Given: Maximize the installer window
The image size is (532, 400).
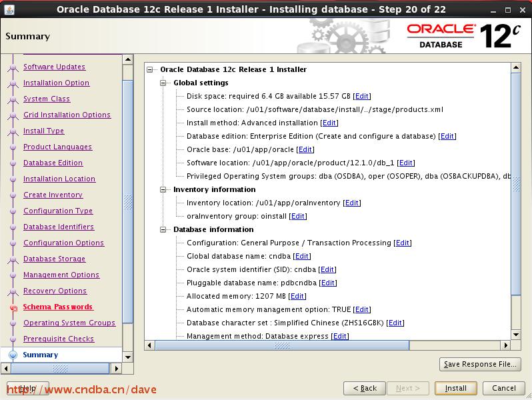Looking at the screenshot, I should [x=508, y=10].
